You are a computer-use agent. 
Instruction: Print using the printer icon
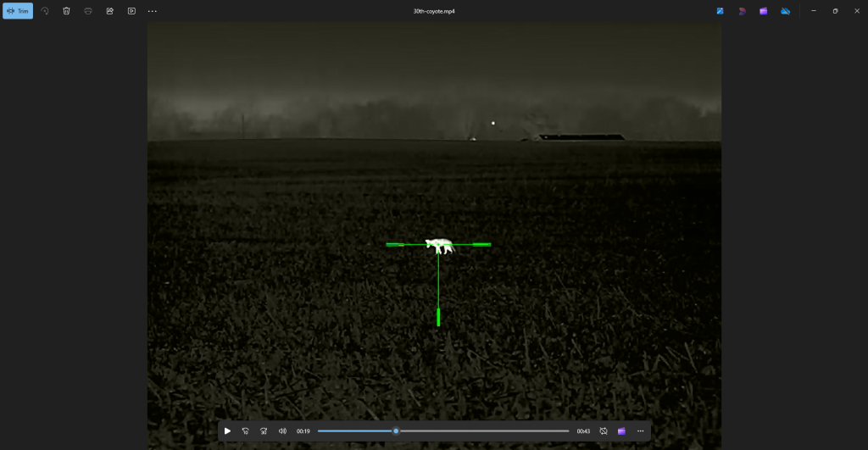pyautogui.click(x=88, y=11)
